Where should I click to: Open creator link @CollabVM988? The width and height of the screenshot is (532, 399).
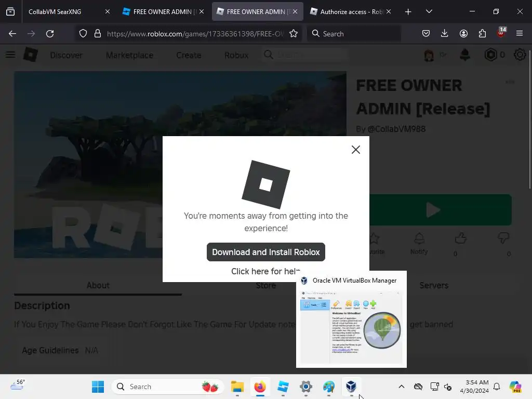tap(396, 129)
